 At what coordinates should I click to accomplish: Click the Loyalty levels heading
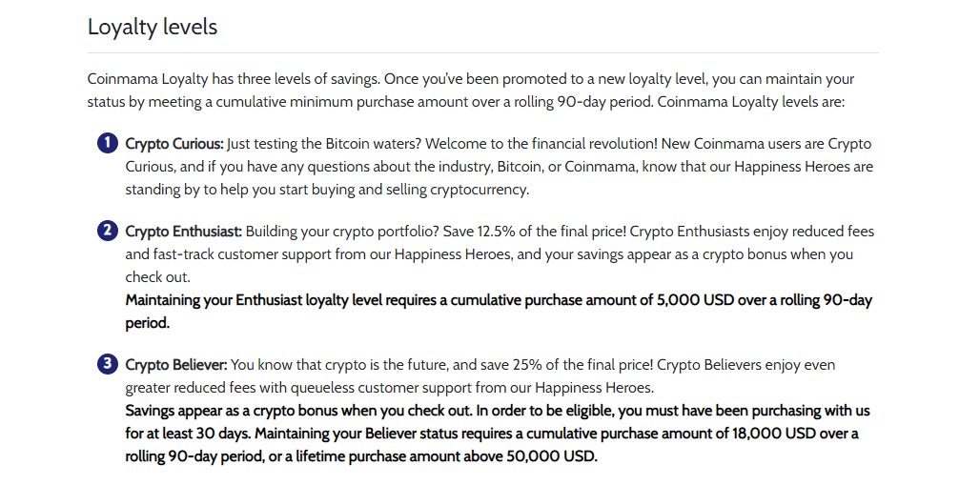pyautogui.click(x=153, y=27)
